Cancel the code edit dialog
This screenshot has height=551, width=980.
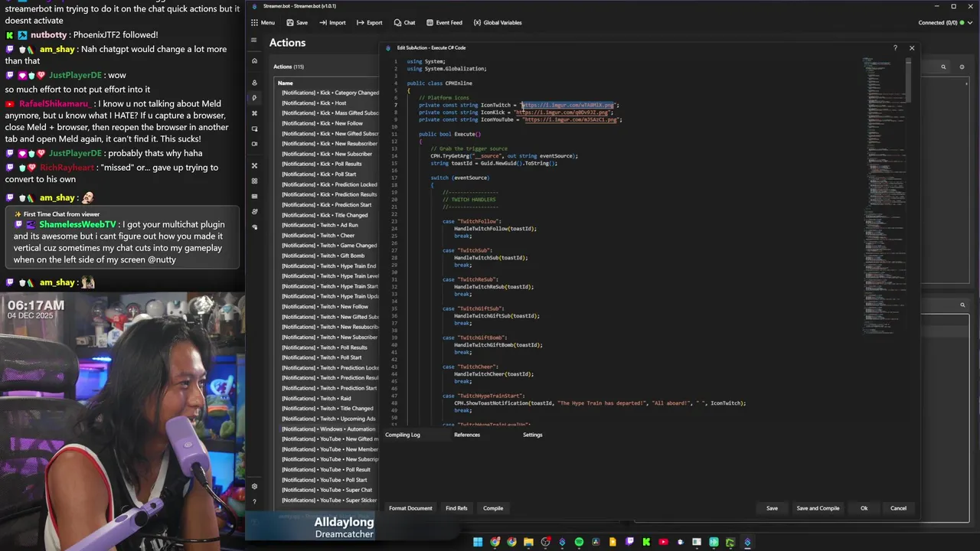(x=898, y=508)
